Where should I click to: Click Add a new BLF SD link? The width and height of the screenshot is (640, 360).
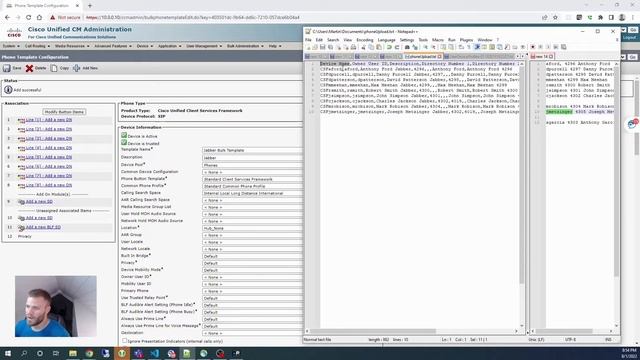click(x=43, y=227)
